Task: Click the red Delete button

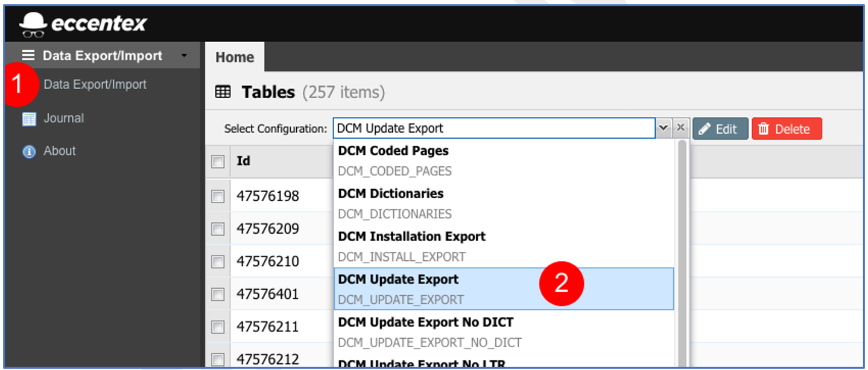Action: (x=787, y=128)
